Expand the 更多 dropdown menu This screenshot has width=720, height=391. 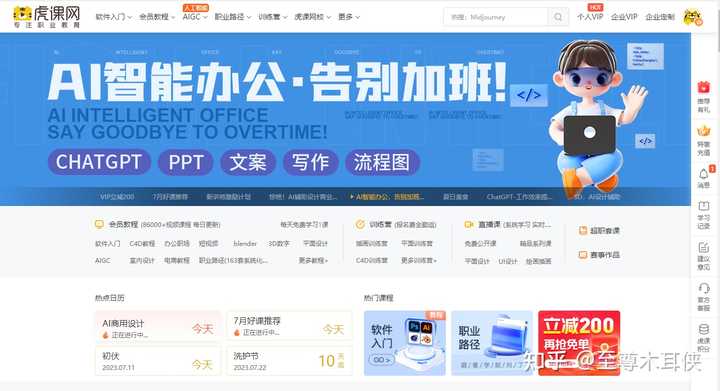point(349,17)
